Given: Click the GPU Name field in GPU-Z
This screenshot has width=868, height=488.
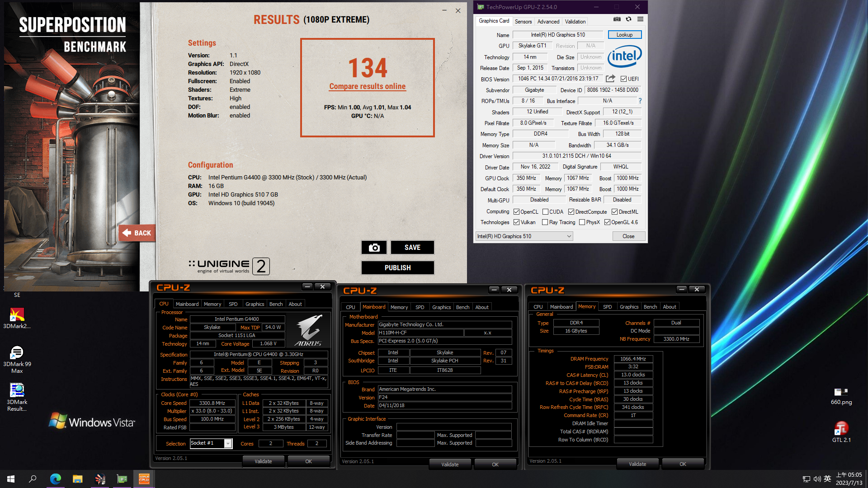Looking at the screenshot, I should point(558,35).
